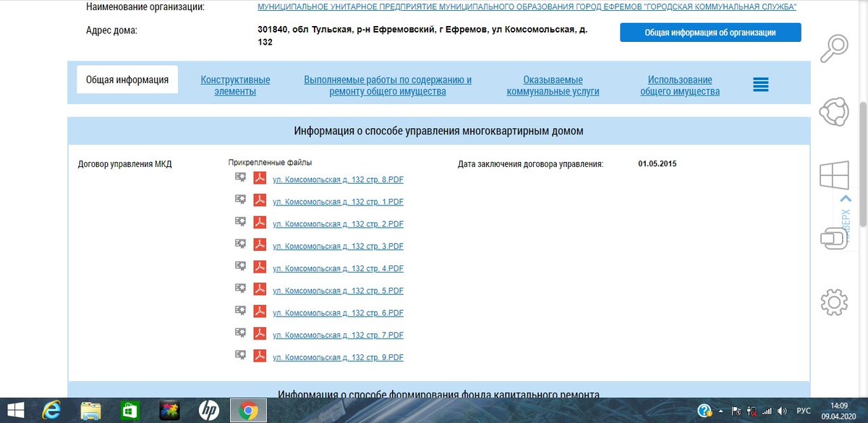Go to Использование общего имущества tab
The image size is (868, 423).
680,85
